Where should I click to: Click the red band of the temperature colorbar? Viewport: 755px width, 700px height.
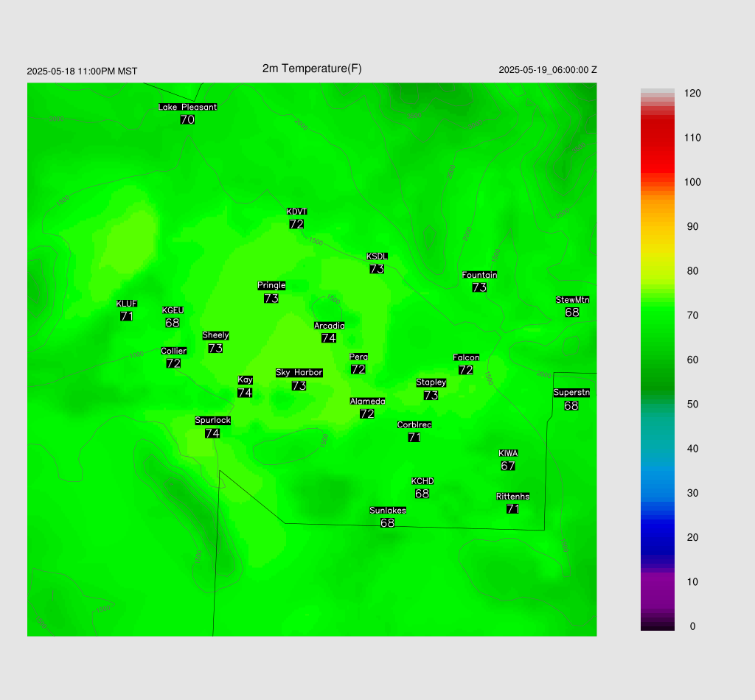tap(657, 144)
